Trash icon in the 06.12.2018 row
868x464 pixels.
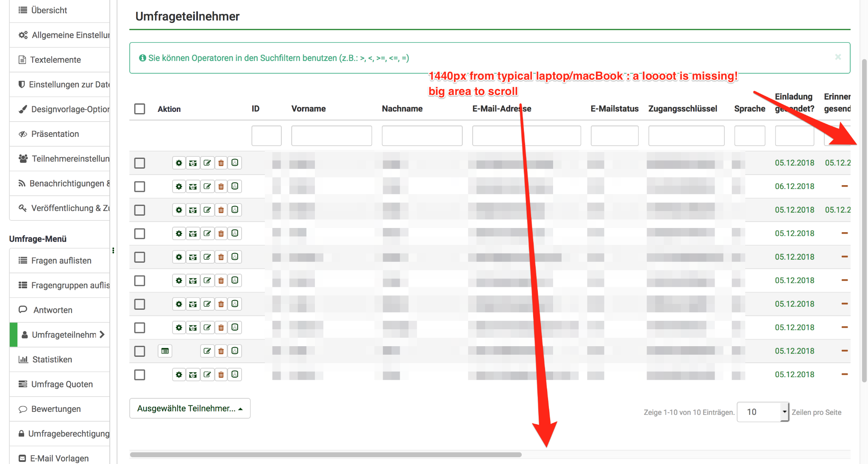coord(221,186)
